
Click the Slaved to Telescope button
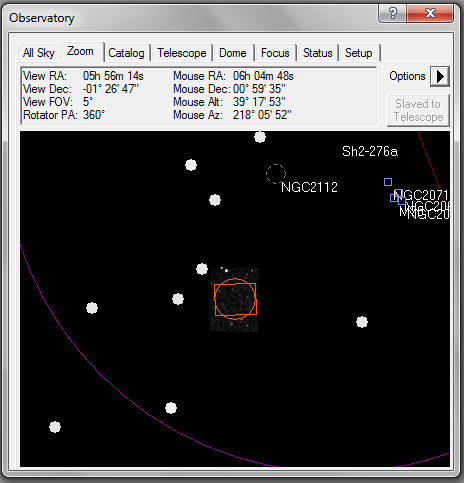418,110
